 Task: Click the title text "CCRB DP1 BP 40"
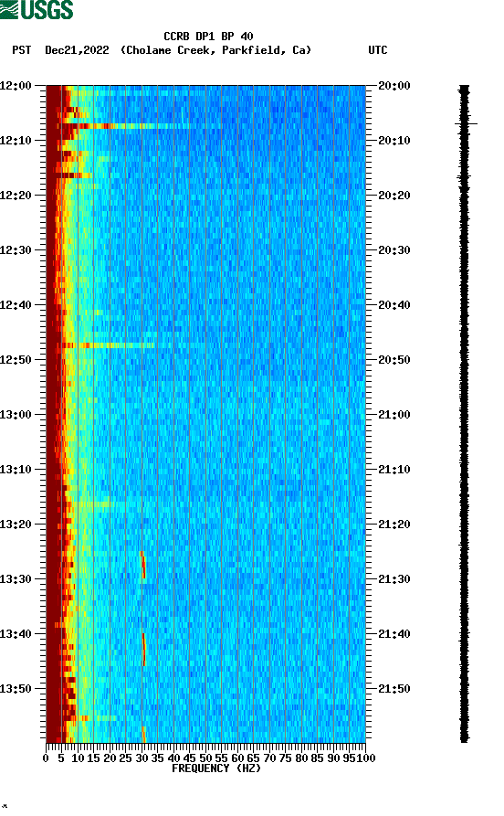tap(208, 37)
